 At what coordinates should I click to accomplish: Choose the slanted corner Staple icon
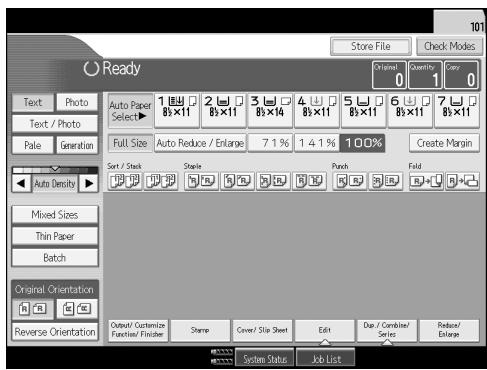click(x=237, y=181)
